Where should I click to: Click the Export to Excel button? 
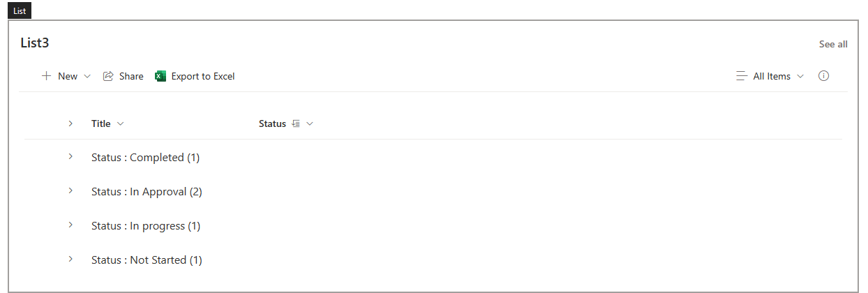tap(195, 76)
